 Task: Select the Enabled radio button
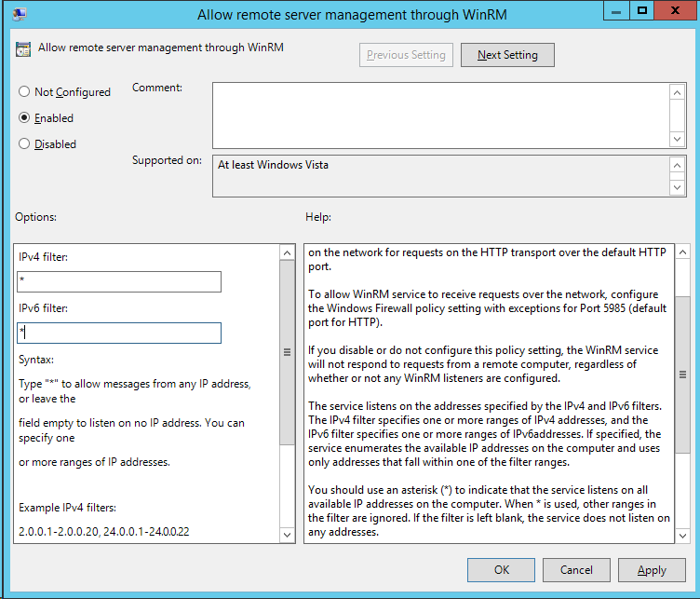(x=25, y=118)
